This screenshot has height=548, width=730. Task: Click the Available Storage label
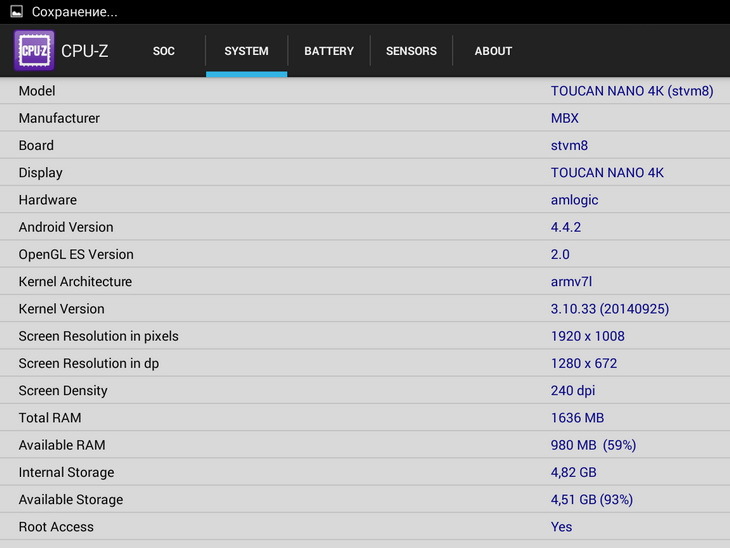71,500
